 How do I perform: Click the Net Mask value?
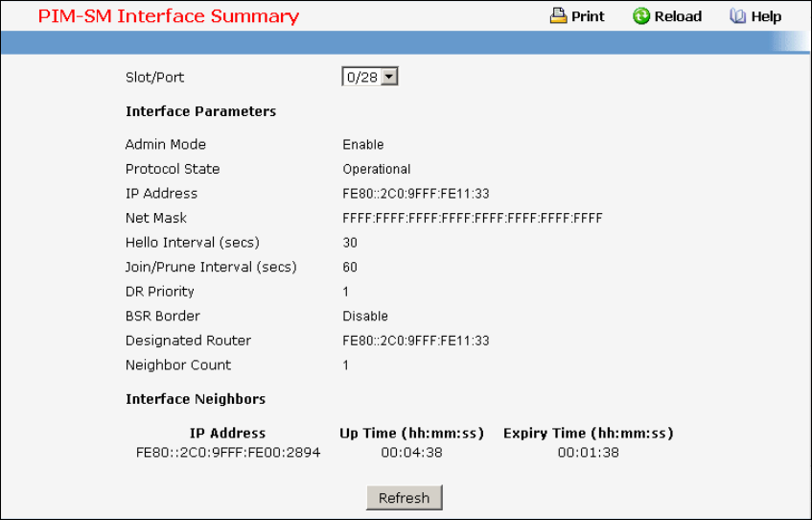(472, 218)
